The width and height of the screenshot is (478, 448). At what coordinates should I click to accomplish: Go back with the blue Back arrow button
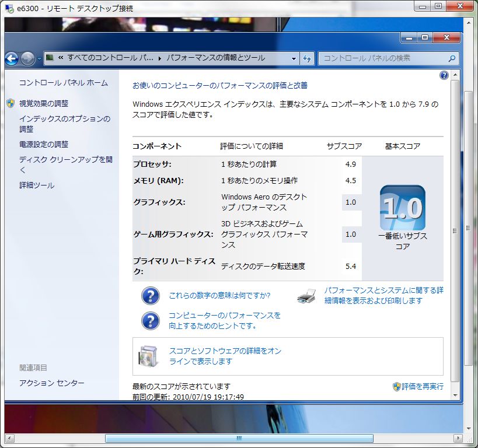point(12,58)
